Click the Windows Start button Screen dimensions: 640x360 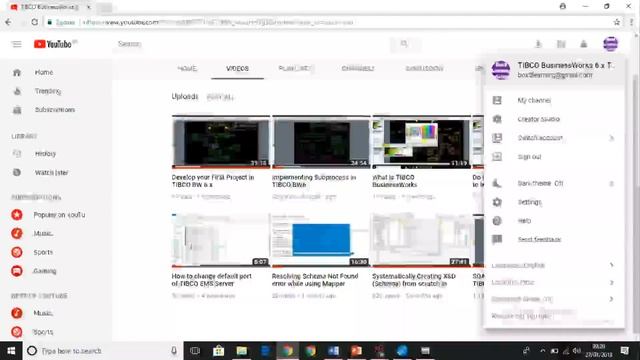pos(11,351)
